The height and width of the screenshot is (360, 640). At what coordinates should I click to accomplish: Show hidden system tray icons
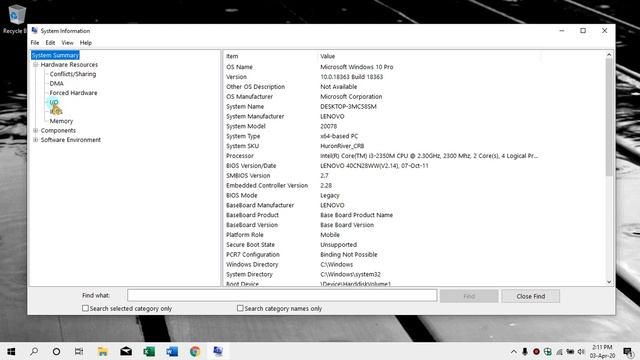(513, 352)
